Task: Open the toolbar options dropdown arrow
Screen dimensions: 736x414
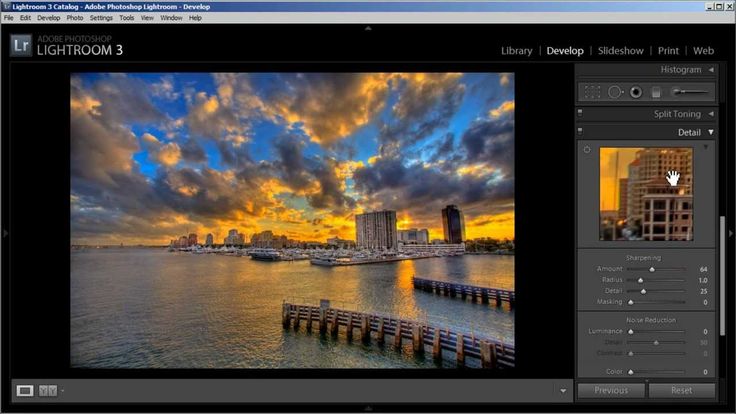Action: coord(564,390)
